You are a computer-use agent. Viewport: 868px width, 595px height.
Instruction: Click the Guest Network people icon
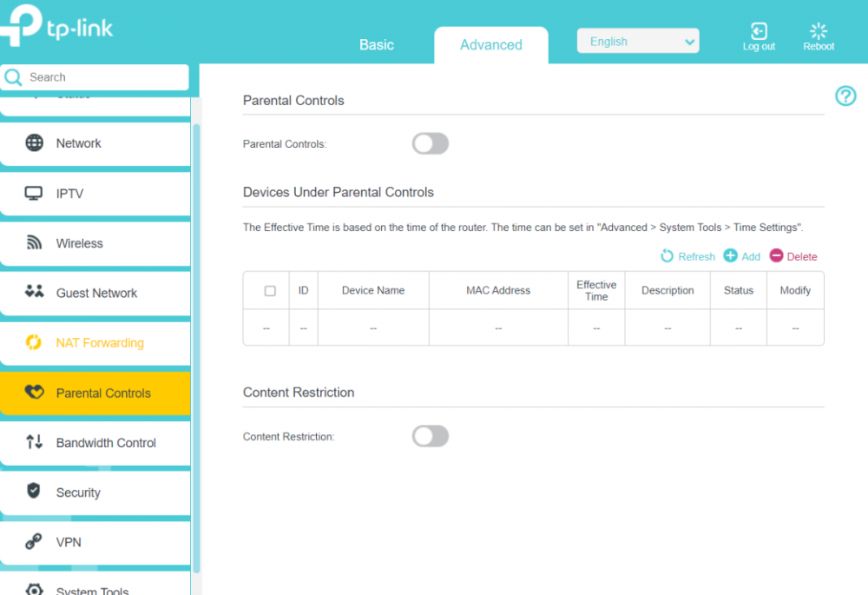click(34, 293)
